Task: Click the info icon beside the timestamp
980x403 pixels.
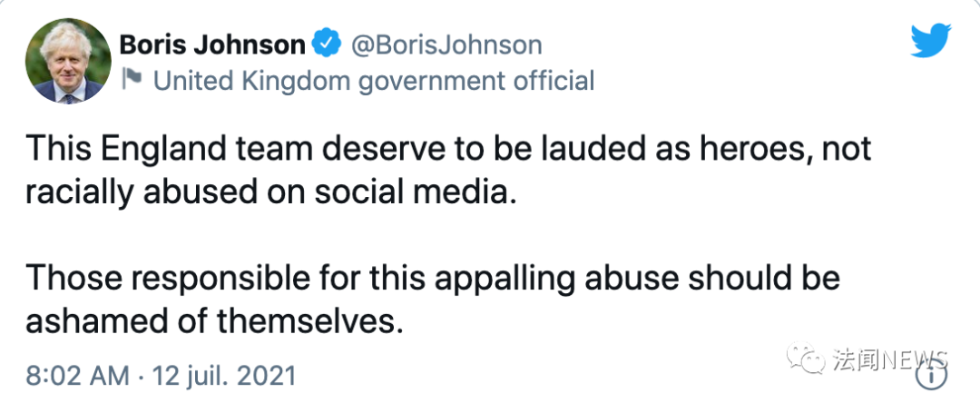Action: [932, 373]
